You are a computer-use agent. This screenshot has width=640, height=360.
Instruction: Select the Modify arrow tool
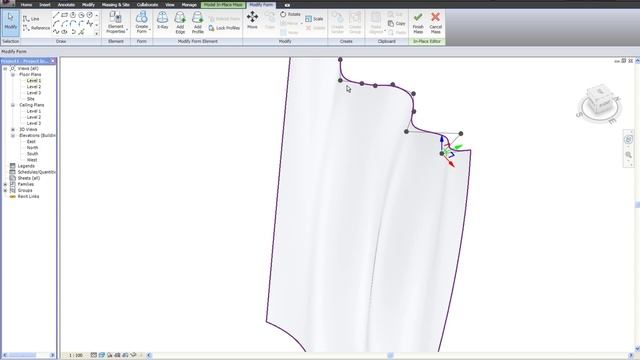(10, 22)
